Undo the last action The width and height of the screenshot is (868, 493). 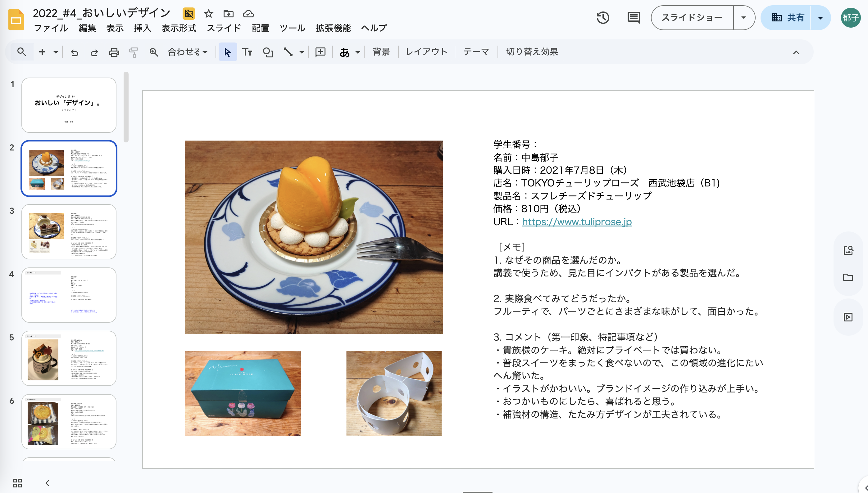(74, 52)
